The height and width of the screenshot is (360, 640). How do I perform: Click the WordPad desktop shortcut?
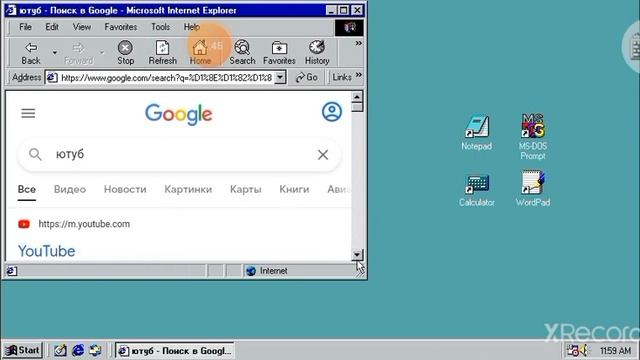(x=533, y=189)
